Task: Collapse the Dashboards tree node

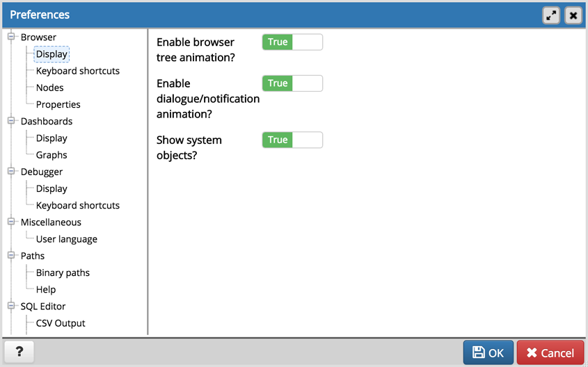Action: click(12, 121)
